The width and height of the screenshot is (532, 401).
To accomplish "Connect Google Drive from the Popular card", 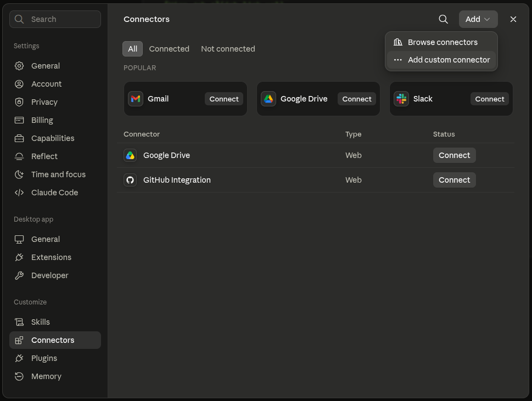I will pyautogui.click(x=357, y=99).
